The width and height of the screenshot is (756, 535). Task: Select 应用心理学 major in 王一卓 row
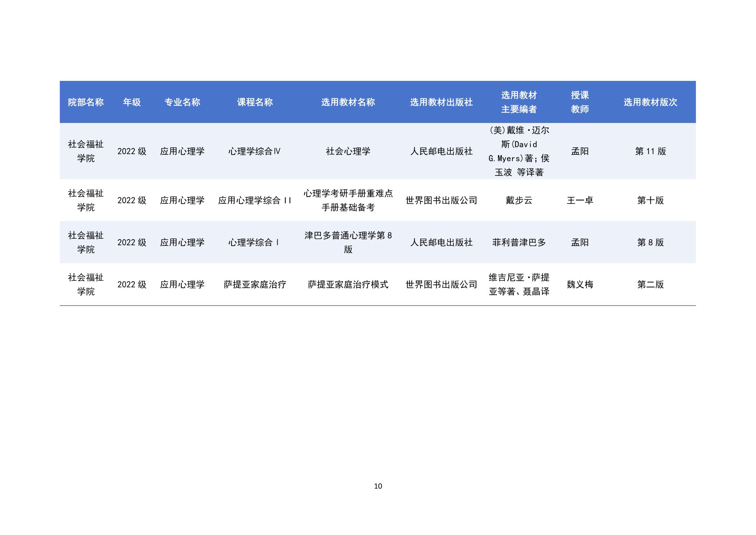click(182, 201)
